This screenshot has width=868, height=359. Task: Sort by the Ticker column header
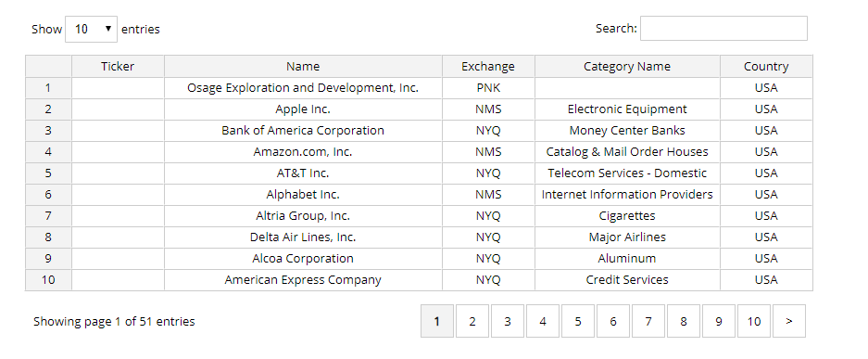pyautogui.click(x=118, y=67)
